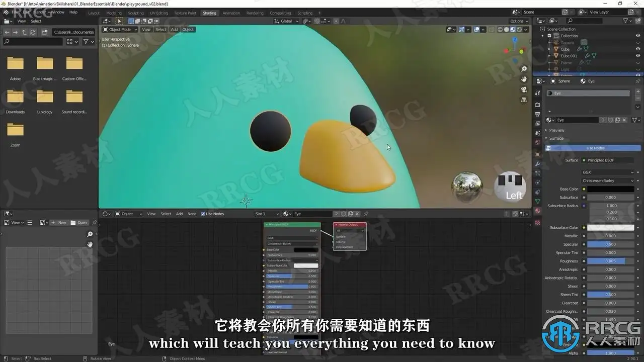
Task: Collapse the Surface panel in material properties
Action: tap(556, 138)
